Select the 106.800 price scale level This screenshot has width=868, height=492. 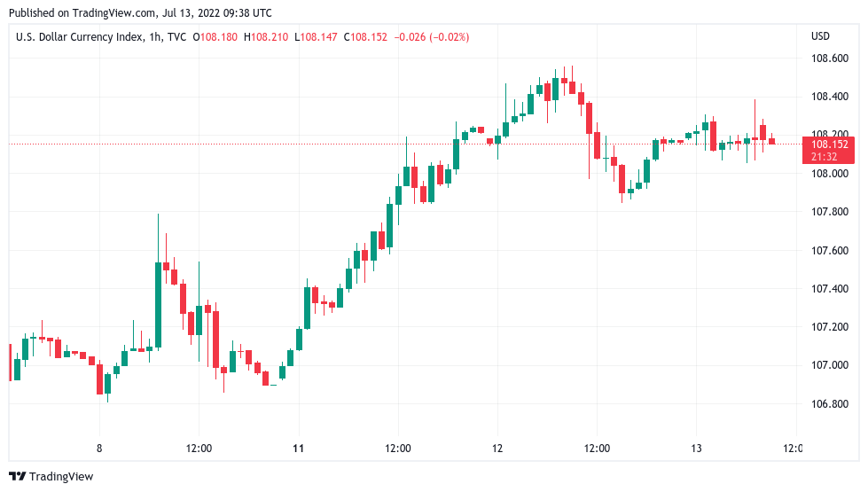click(830, 404)
